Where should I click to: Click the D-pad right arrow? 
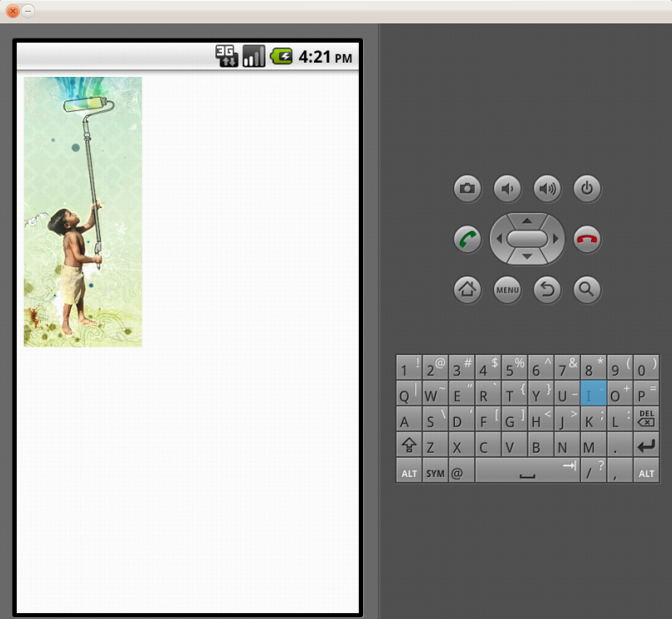click(x=556, y=239)
